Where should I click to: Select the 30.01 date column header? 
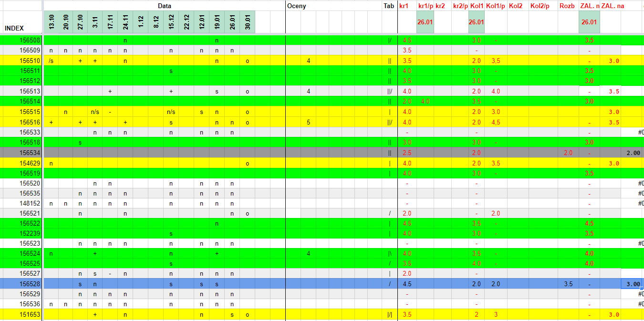tap(247, 22)
